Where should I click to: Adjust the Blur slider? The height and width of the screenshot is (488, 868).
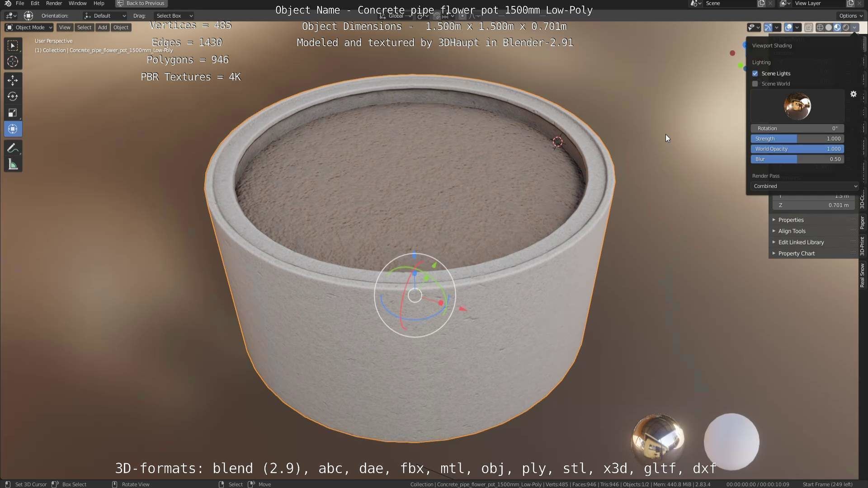pos(797,159)
